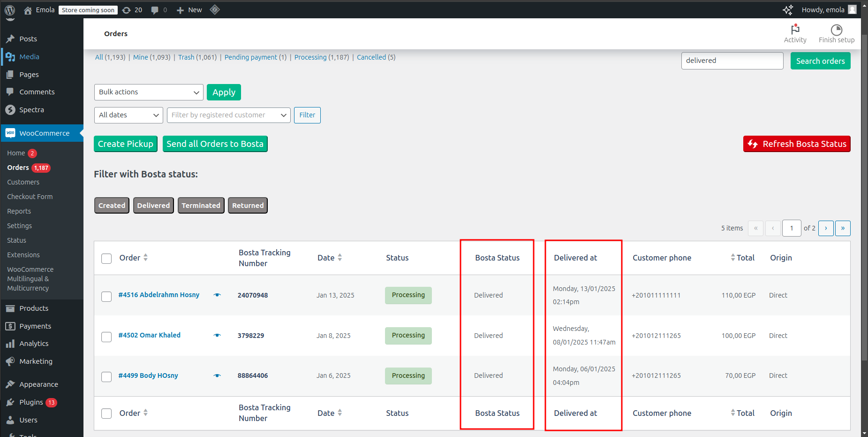Click the Pages icon in sidebar

(10, 75)
